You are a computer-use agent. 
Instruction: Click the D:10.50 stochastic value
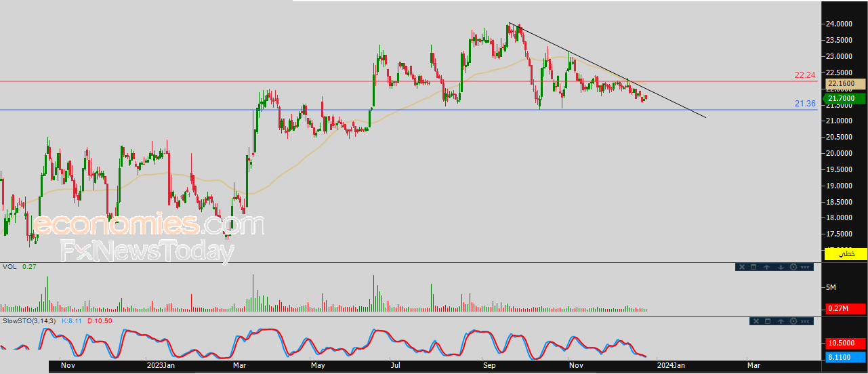tap(100, 320)
